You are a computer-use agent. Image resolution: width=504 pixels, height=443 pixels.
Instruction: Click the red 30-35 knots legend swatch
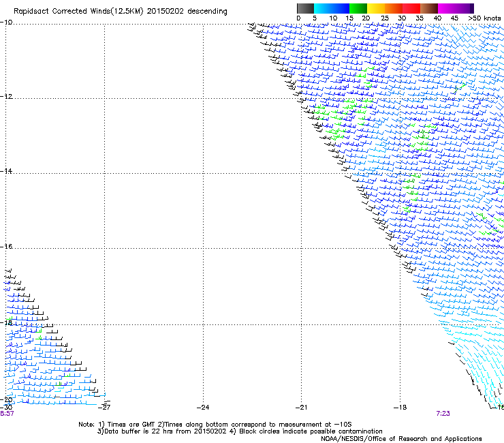point(411,8)
